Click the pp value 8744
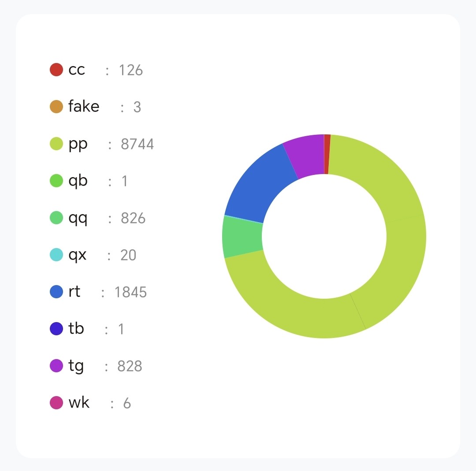 pos(137,145)
